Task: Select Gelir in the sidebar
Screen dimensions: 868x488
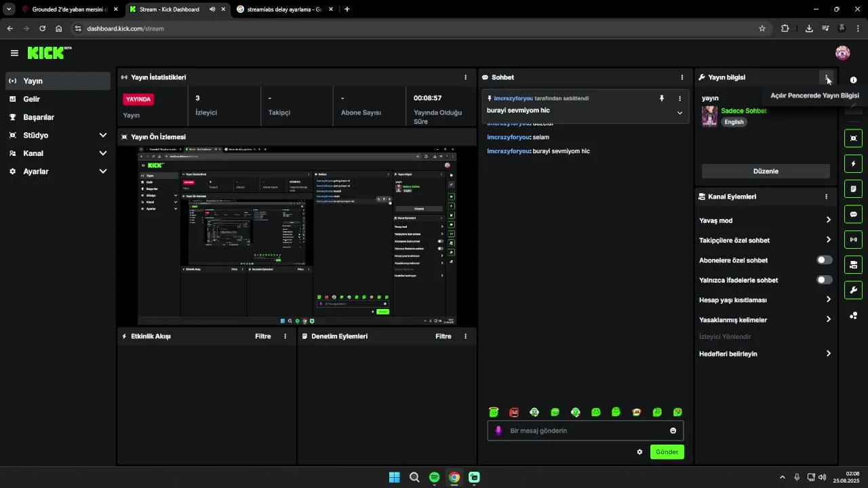Action: click(58, 99)
